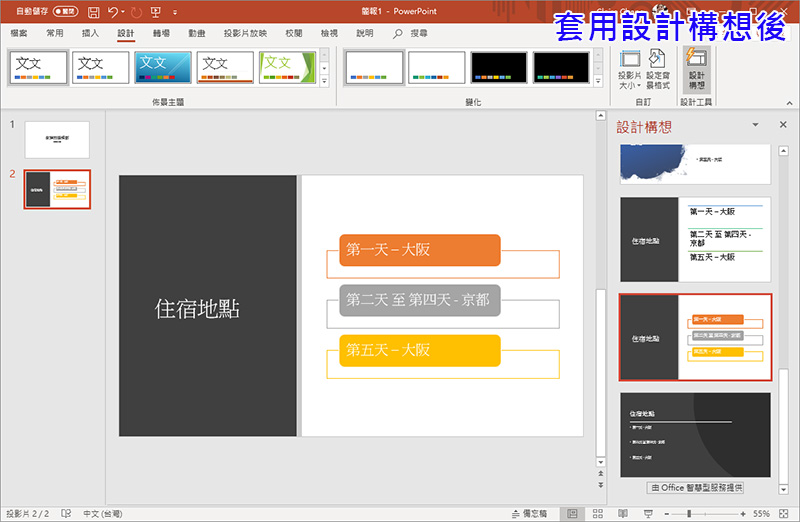The image size is (800, 522).
Task: Click the 搜尋 magnifier search box
Action: [x=410, y=33]
